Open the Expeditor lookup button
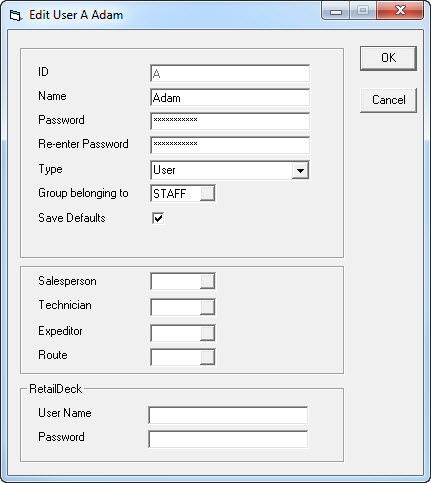431x483 pixels. [x=207, y=333]
